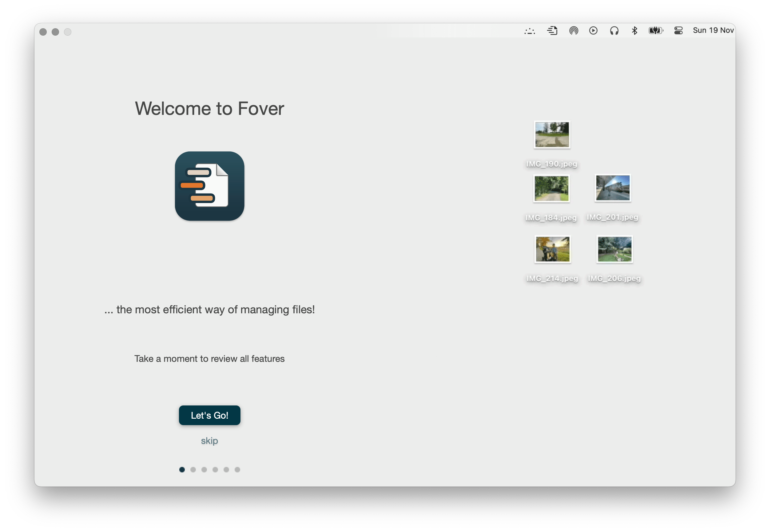Check battery status via the charging icon
Screen dimensions: 770x532
(x=655, y=30)
